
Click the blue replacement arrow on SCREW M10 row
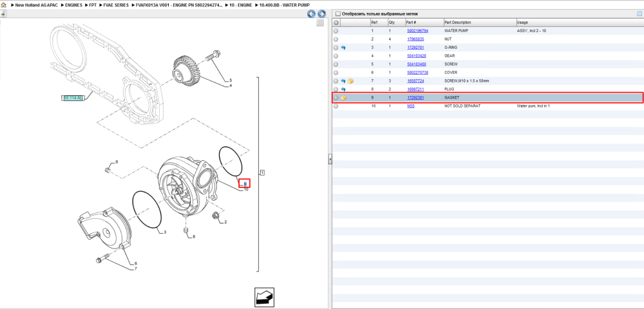click(x=343, y=81)
